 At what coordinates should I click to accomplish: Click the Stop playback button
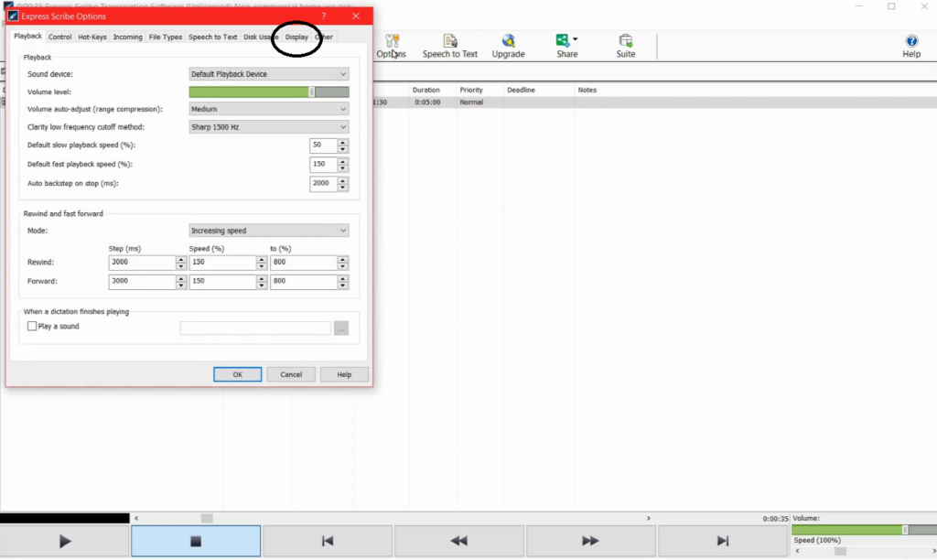tap(196, 542)
